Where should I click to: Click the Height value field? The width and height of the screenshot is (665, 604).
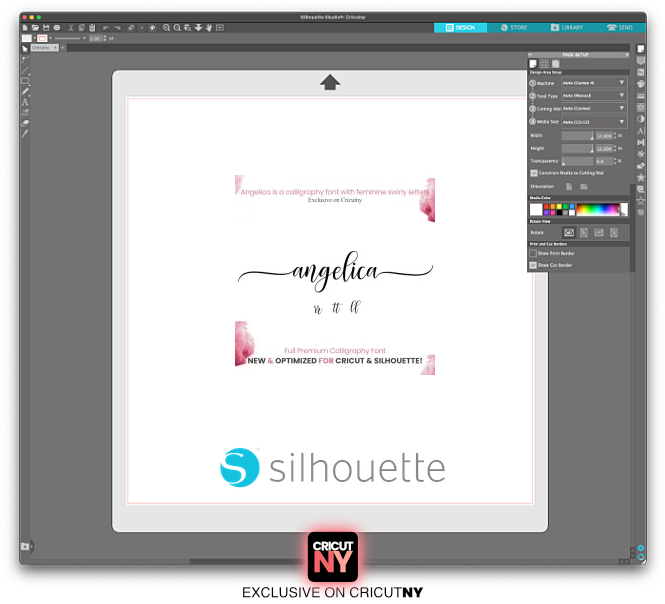pos(604,149)
